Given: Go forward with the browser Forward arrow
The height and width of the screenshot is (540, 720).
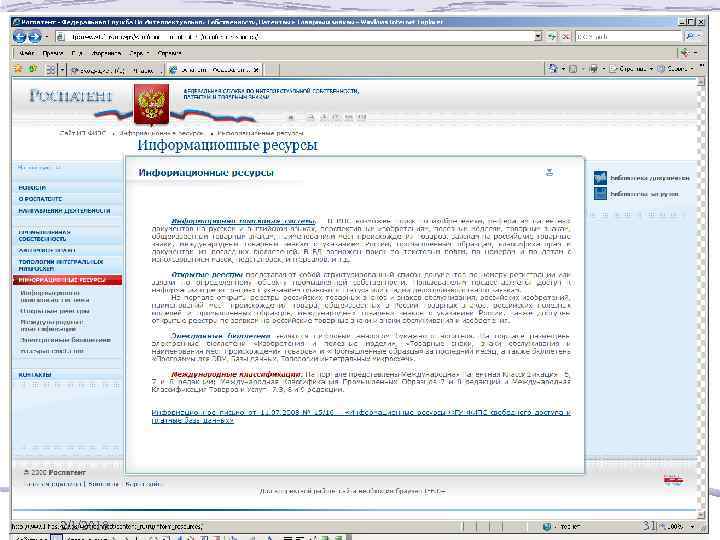Looking at the screenshot, I should (35, 37).
